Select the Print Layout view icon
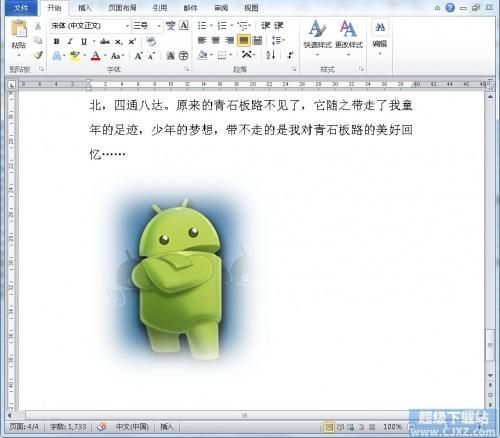This screenshot has width=500, height=438. (329, 427)
